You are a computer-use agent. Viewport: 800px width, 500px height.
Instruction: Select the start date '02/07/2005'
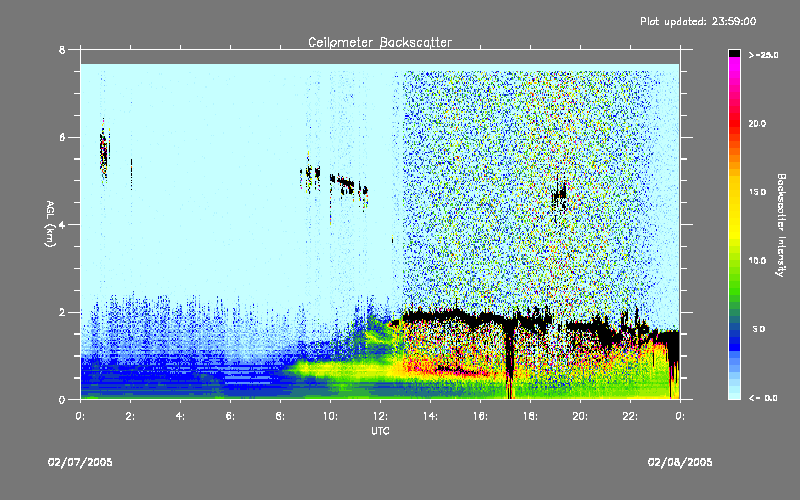click(80, 462)
